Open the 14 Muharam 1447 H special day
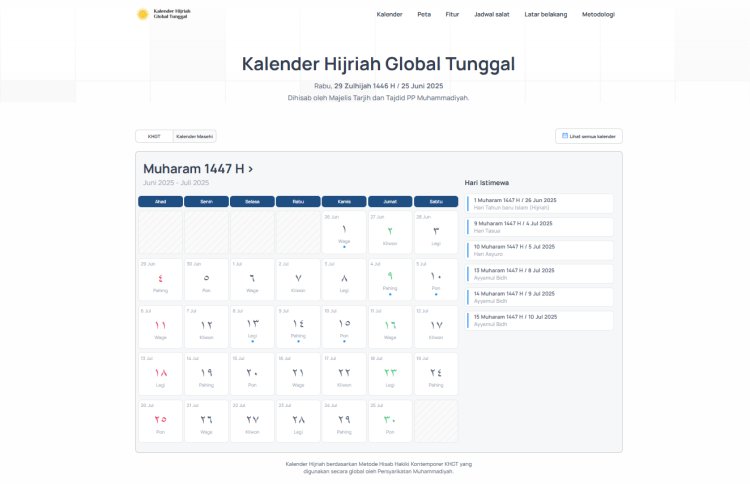 tap(540, 297)
